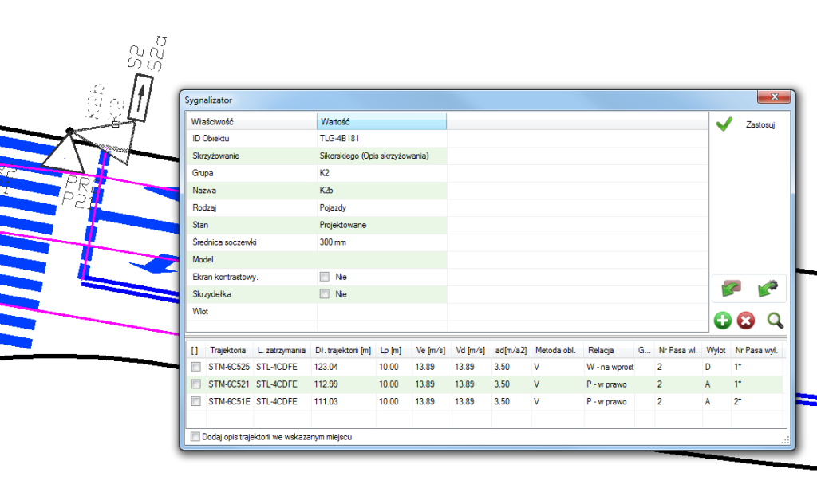This screenshot has width=817, height=504.
Task: Click the Wartość column header
Action: coord(381,122)
